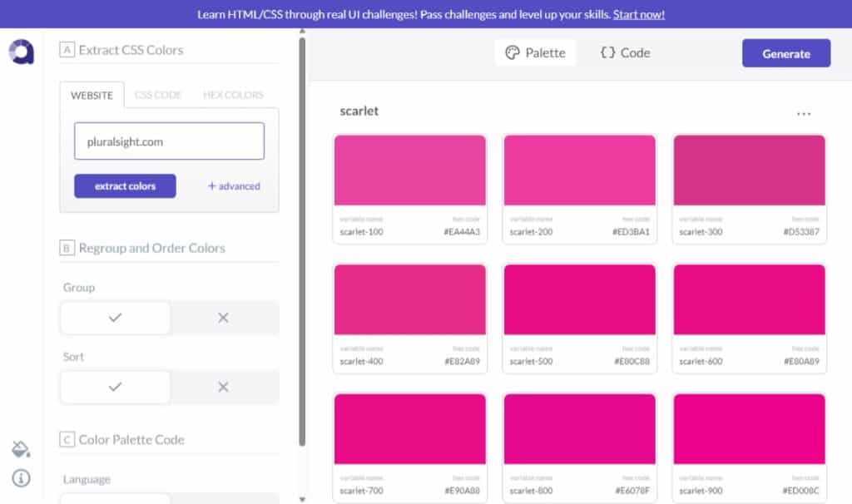Select the WEBSITE tab
Viewport: 852px width, 504px height.
pyautogui.click(x=92, y=95)
